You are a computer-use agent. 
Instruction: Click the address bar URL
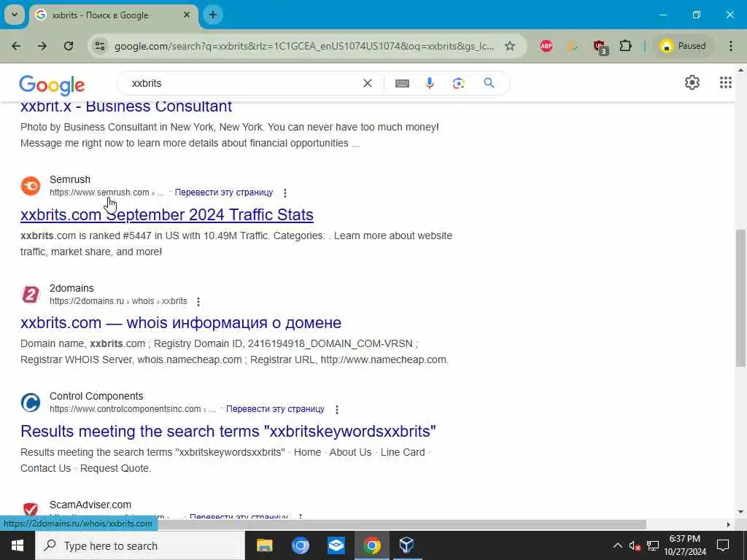click(x=304, y=46)
